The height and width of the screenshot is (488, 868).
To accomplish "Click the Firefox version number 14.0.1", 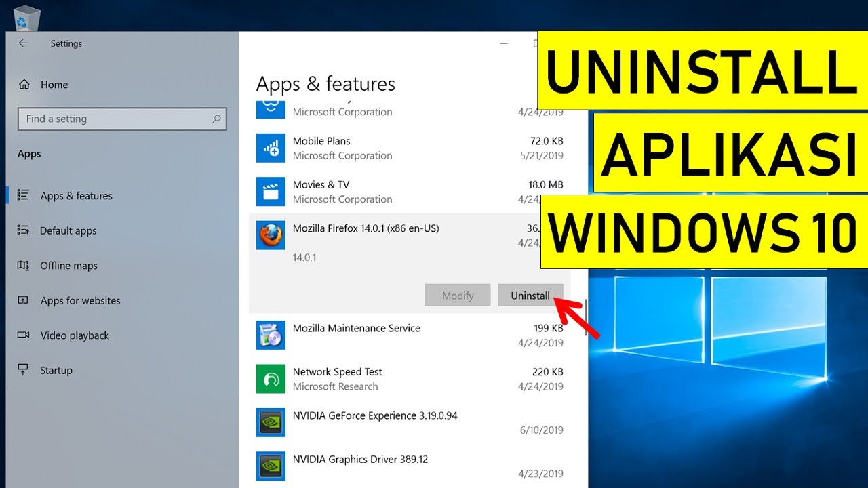I will point(304,258).
